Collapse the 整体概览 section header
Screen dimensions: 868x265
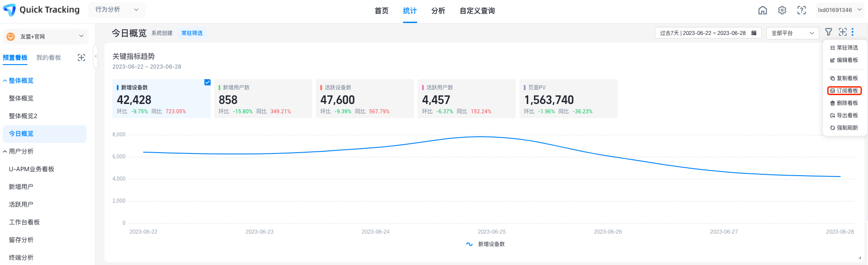18,81
